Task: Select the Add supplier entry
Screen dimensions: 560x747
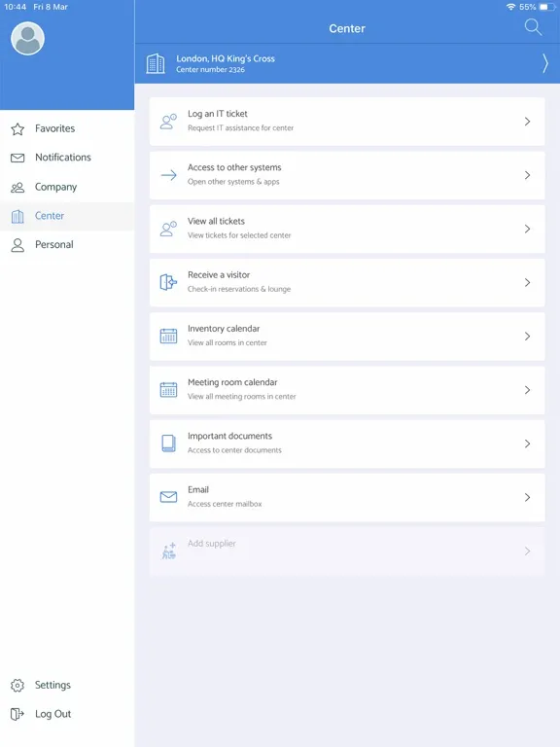Action: pyautogui.click(x=347, y=551)
